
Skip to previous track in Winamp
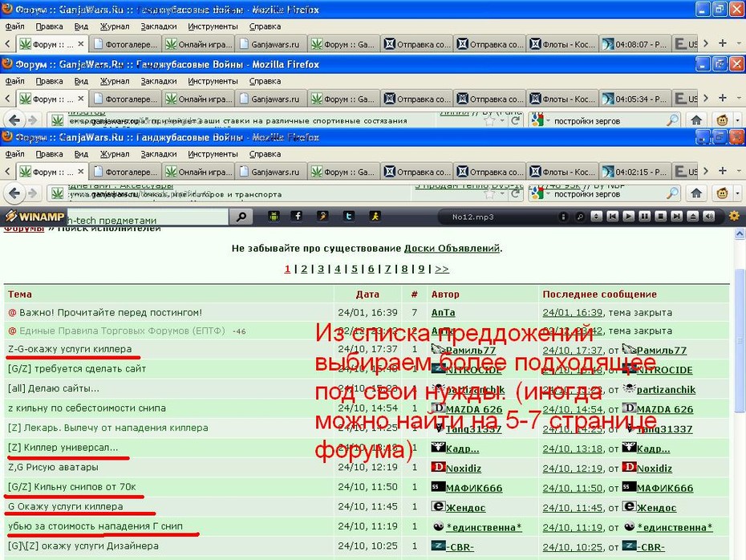point(612,217)
